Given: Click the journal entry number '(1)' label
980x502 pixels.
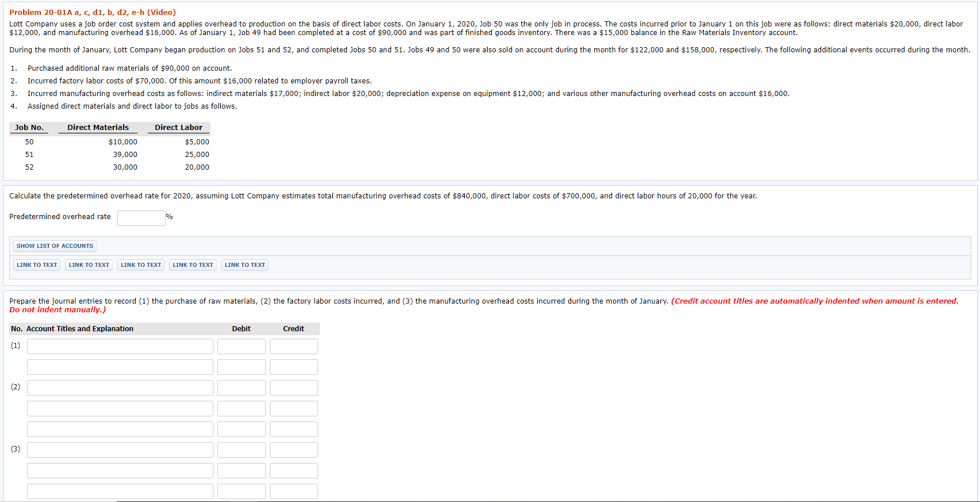Looking at the screenshot, I should (16, 346).
